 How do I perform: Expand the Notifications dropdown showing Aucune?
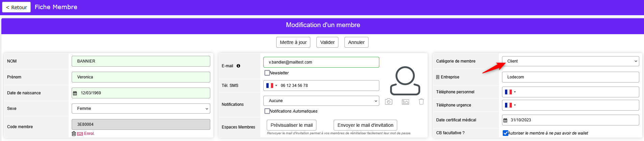[321, 101]
